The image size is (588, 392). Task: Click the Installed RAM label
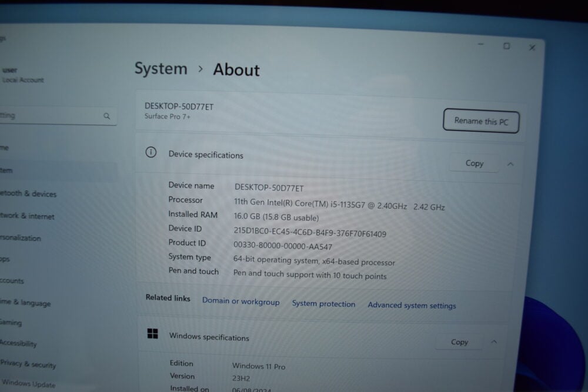(x=193, y=215)
